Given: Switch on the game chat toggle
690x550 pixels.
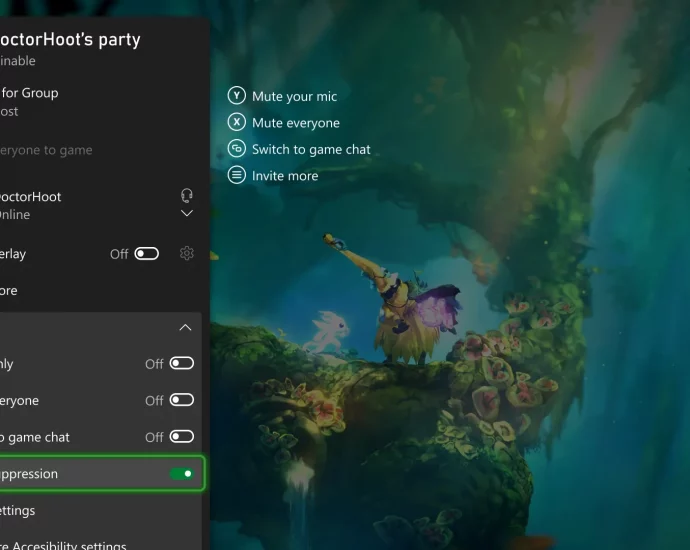Looking at the screenshot, I should pos(181,437).
